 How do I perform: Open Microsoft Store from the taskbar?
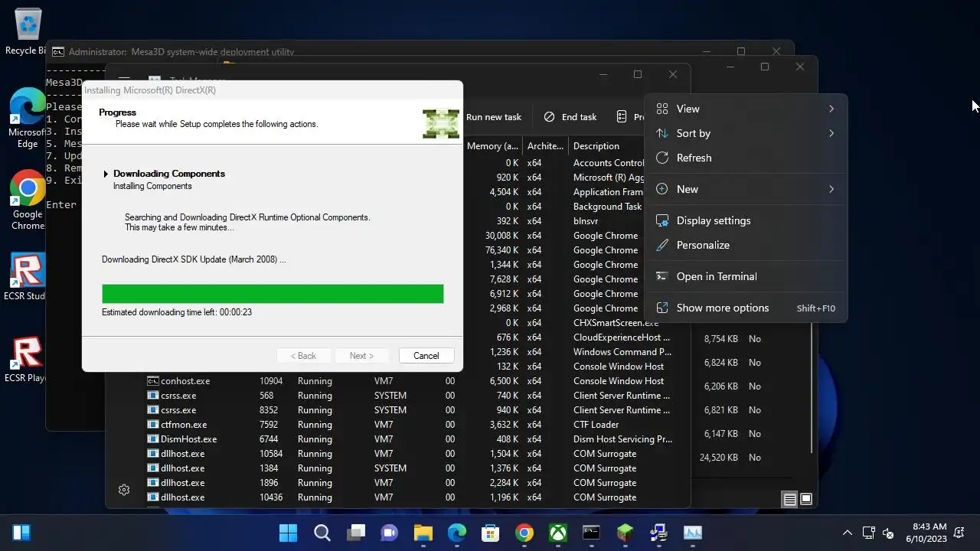pos(491,533)
